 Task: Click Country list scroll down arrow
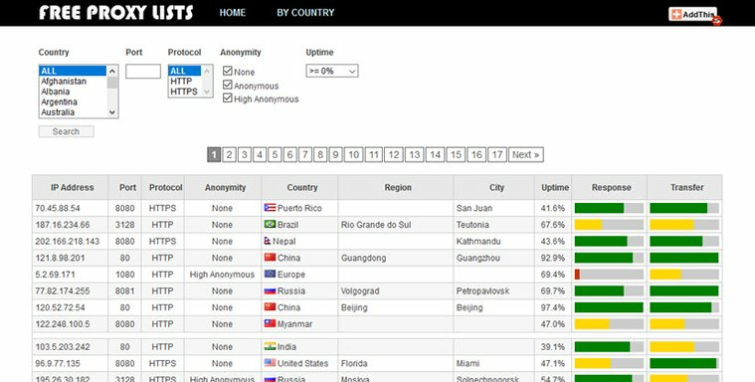tap(112, 112)
